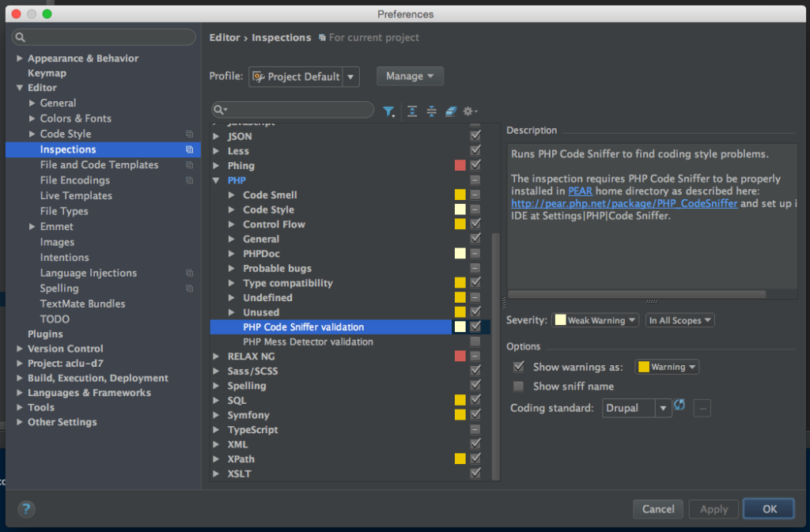Open the gear settings menu above inspections

[x=470, y=111]
